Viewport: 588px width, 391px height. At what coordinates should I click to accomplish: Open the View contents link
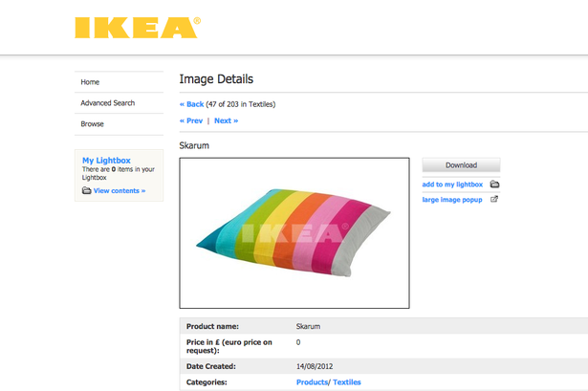[120, 191]
